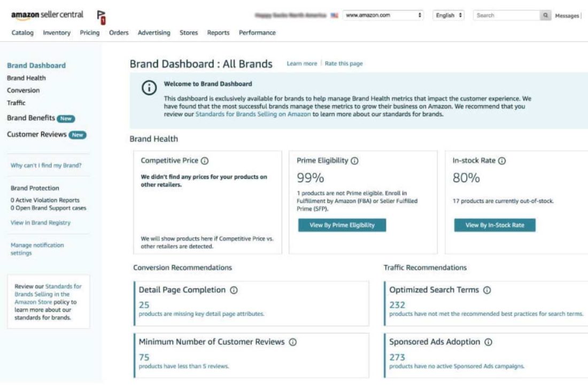Click the 'Brand Dashboard : All Brands' heading

[x=201, y=64]
